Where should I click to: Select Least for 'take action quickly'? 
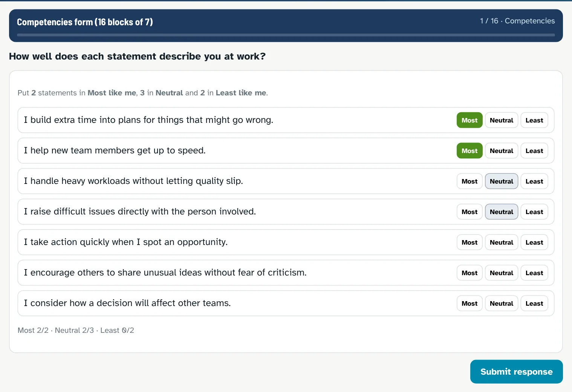click(x=534, y=242)
